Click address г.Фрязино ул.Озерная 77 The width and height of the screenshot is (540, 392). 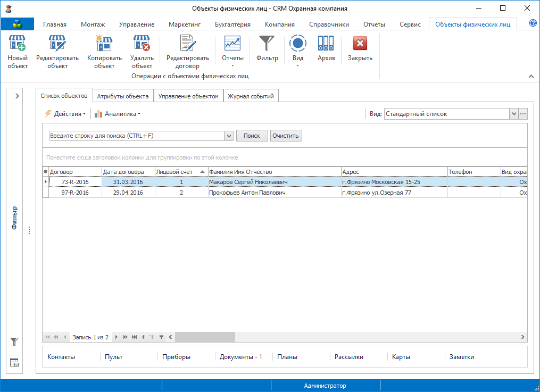pyautogui.click(x=394, y=193)
